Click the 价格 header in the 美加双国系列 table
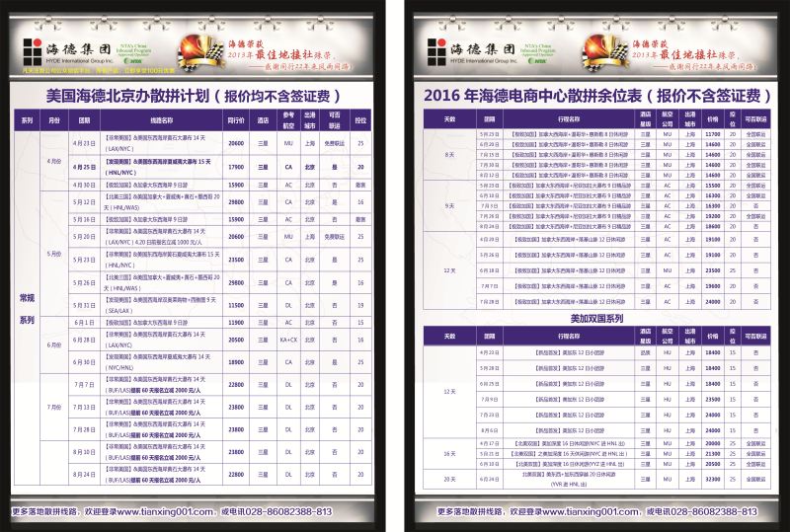 pyautogui.click(x=712, y=336)
